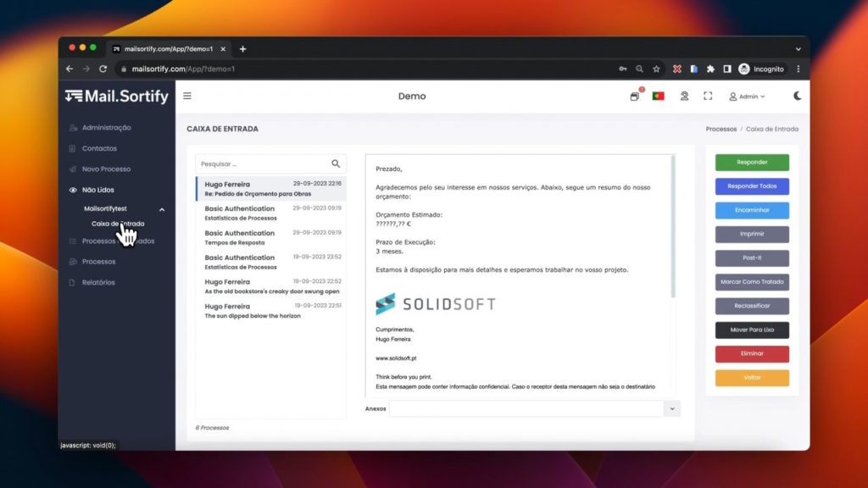This screenshot has width=868, height=488.
Task: Open Contactos from the sidebar icon
Action: pos(70,148)
